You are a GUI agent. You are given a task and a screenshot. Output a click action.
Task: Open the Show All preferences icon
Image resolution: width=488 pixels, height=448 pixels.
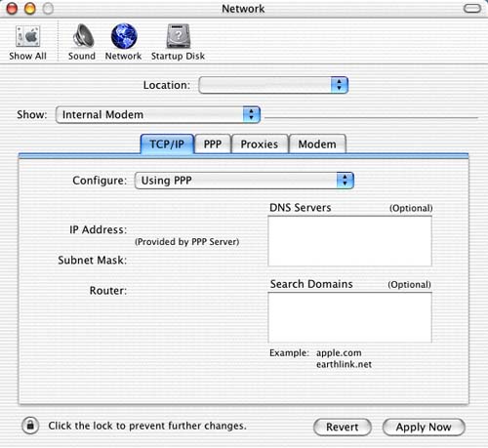(27, 42)
